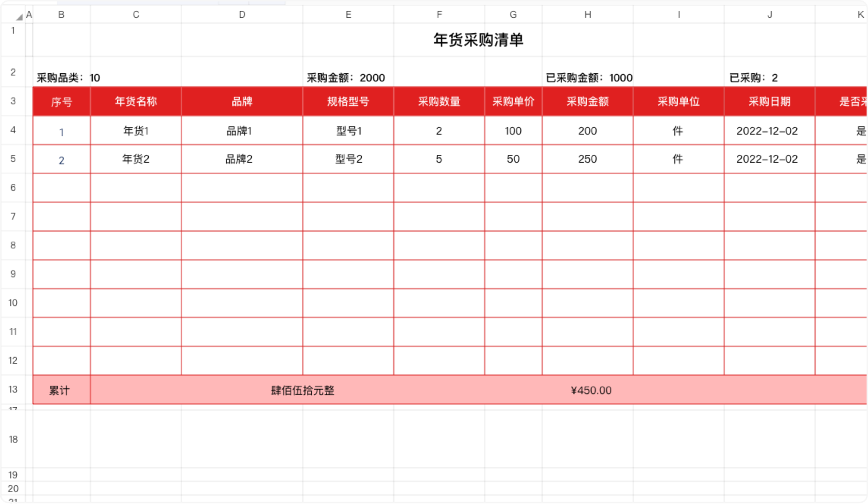Viewport: 868px width, 504px height.
Task: Select the column J header
Action: tap(769, 15)
